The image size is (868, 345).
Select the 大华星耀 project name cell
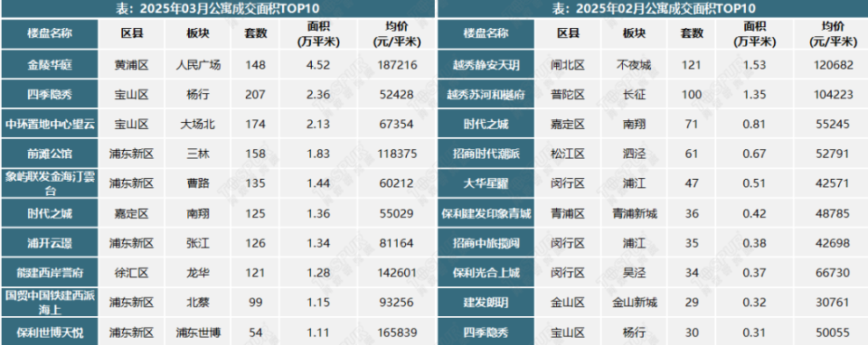point(486,184)
